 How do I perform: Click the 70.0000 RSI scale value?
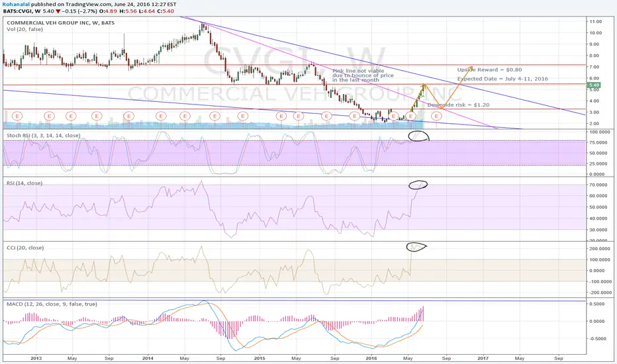tap(600, 185)
